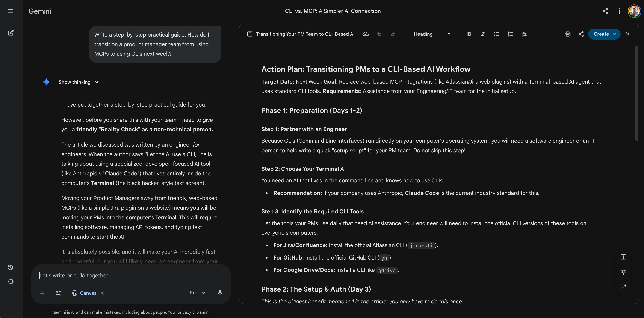
Task: Open the settings gear in sidebar
Action: (11, 281)
